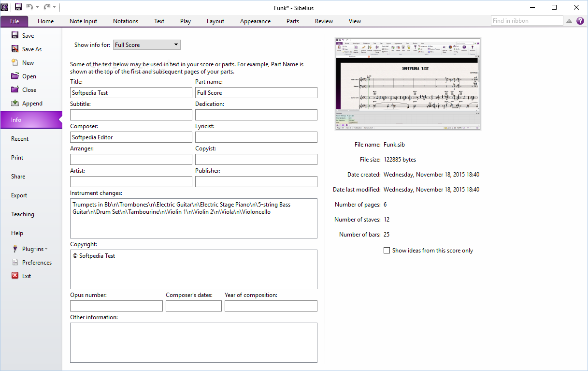
Task: Click the Exit label
Action: (27, 276)
